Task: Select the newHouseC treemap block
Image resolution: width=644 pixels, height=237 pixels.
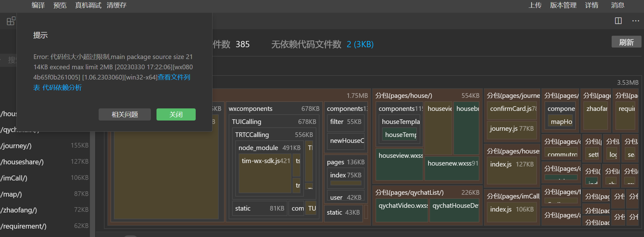Action: point(346,141)
